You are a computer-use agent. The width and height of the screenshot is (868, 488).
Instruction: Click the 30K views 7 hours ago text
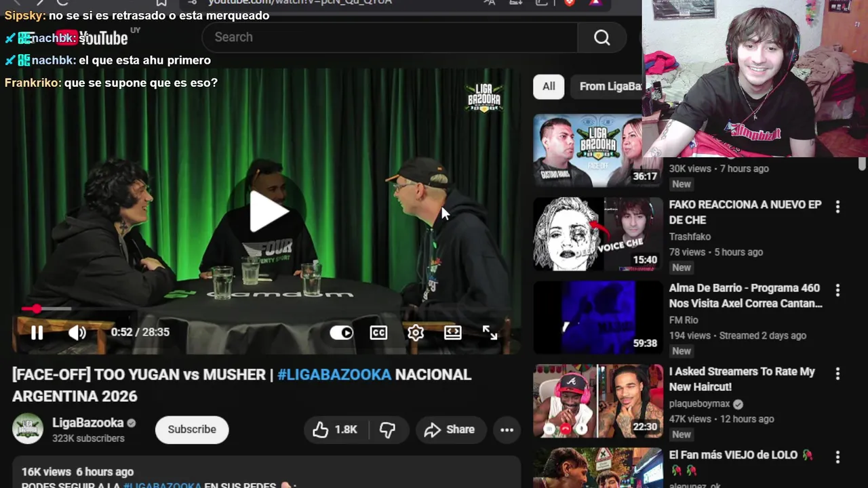tap(719, 169)
